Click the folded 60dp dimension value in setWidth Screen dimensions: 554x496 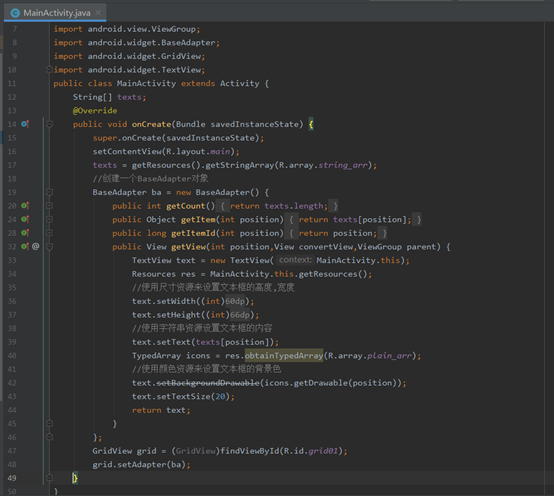coord(235,301)
